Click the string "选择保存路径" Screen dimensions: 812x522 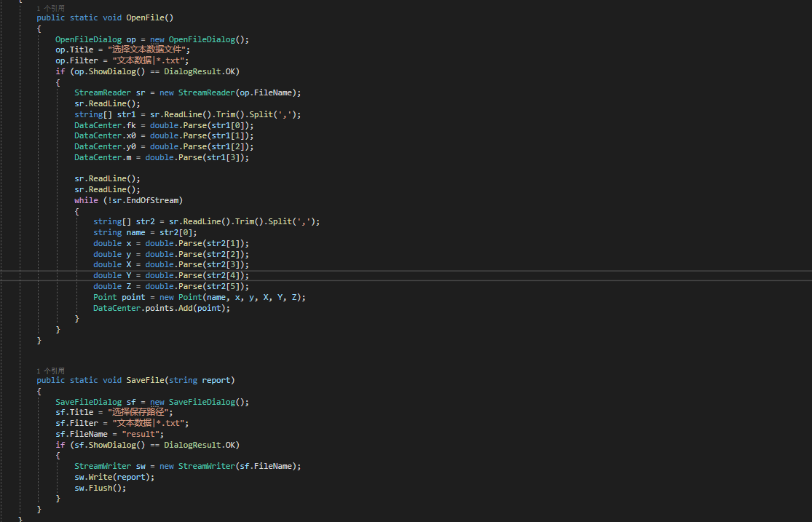pos(138,412)
